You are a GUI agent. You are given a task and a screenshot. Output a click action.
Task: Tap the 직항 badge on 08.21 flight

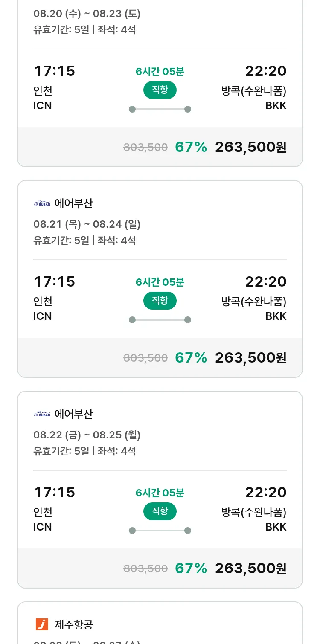tap(160, 301)
